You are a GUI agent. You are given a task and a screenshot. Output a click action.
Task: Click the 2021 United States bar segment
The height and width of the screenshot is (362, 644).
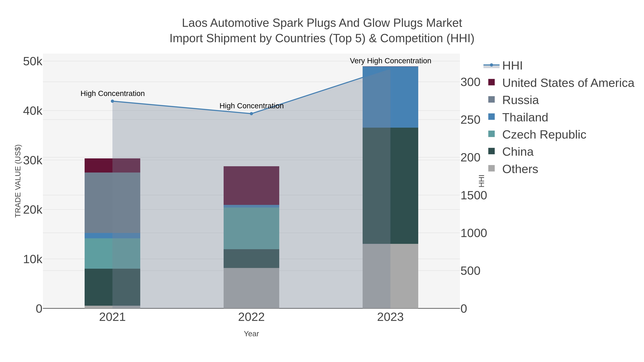click(x=112, y=165)
